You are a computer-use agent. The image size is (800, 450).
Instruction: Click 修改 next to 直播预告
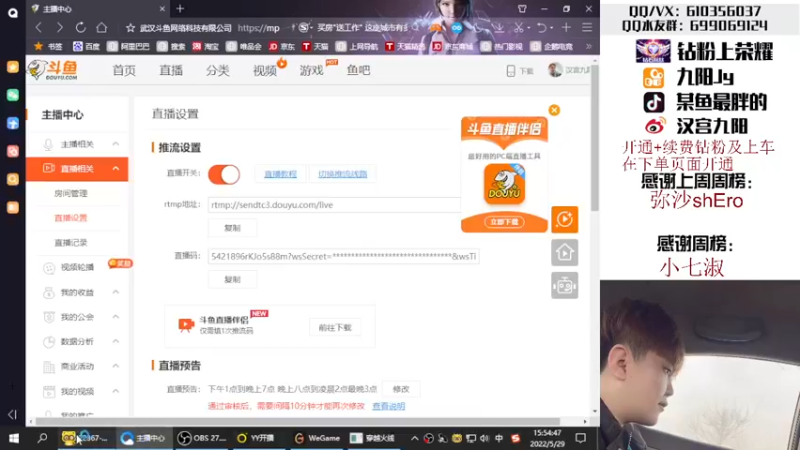tap(401, 389)
